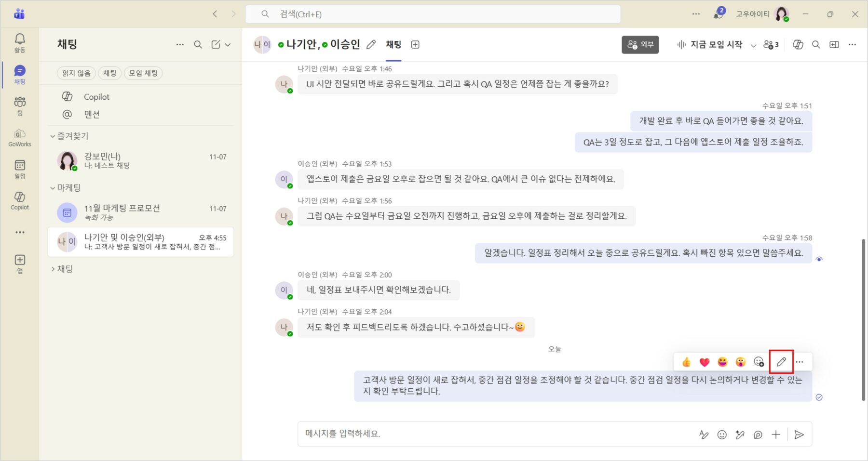React with the thumbs up emoji
The height and width of the screenshot is (461, 868).
pos(686,362)
